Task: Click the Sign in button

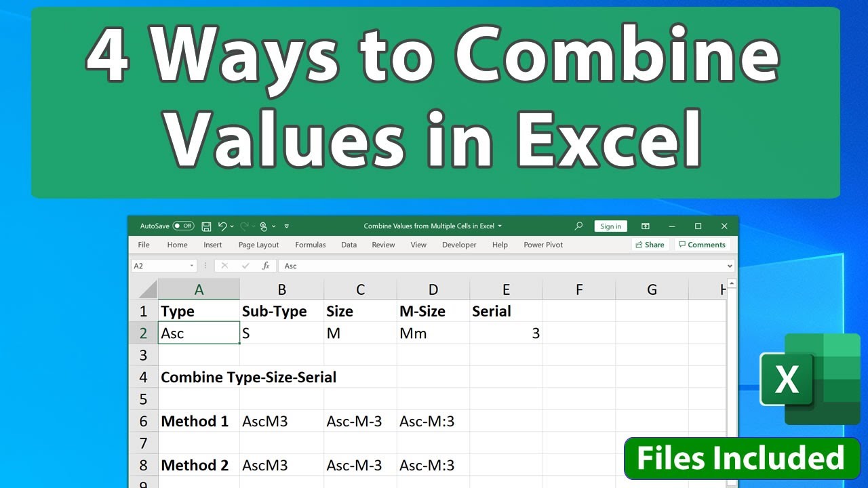Action: point(610,226)
